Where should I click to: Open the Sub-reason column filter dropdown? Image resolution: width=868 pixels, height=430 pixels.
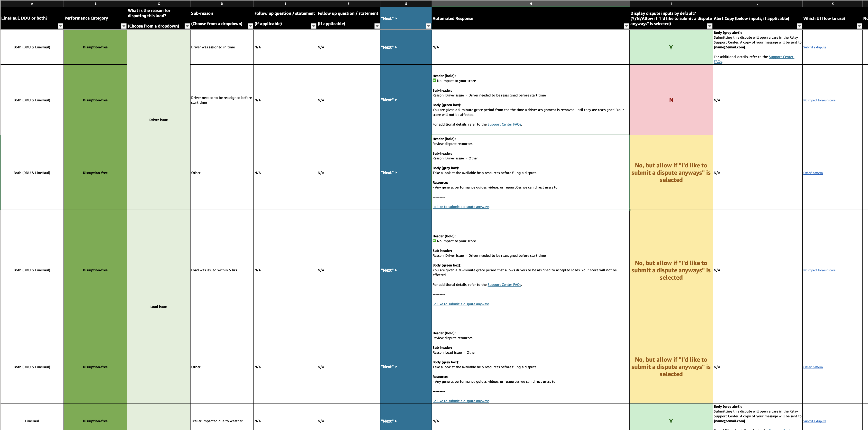coord(250,26)
